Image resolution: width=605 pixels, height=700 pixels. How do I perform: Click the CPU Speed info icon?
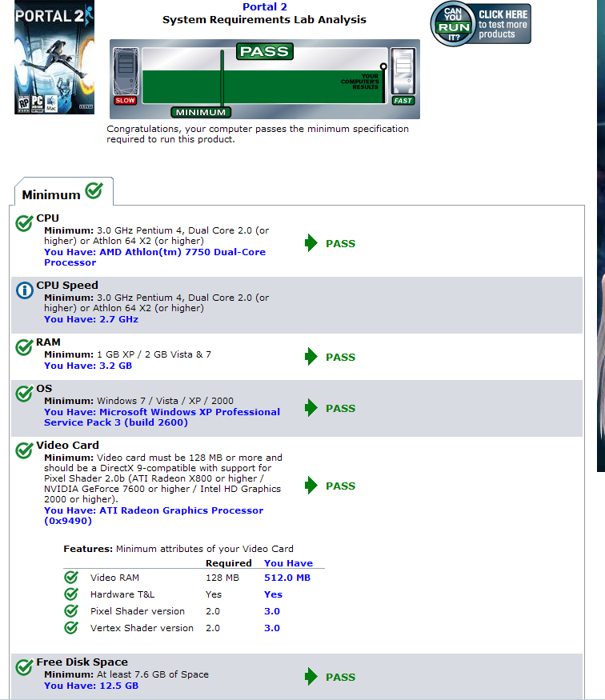coord(25,290)
